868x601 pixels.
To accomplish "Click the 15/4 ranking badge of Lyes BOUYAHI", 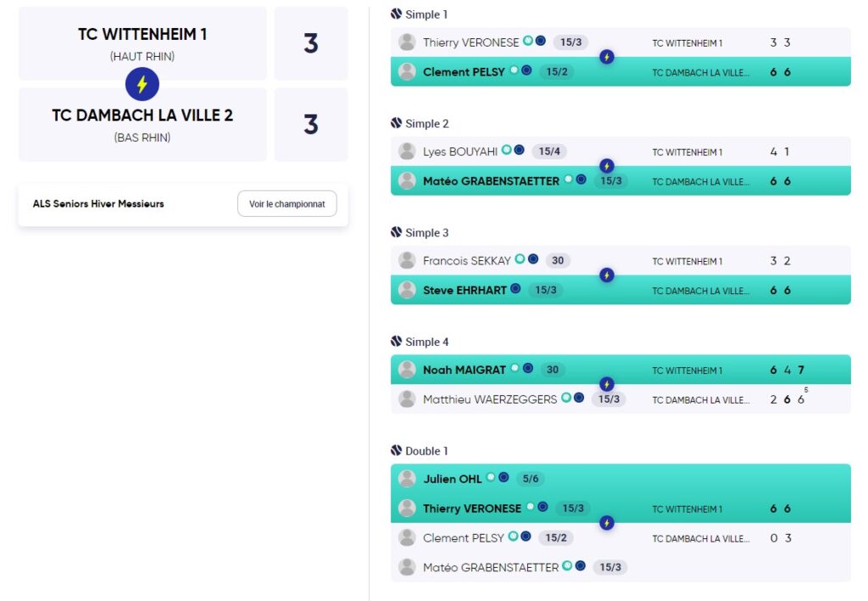I will pos(549,152).
